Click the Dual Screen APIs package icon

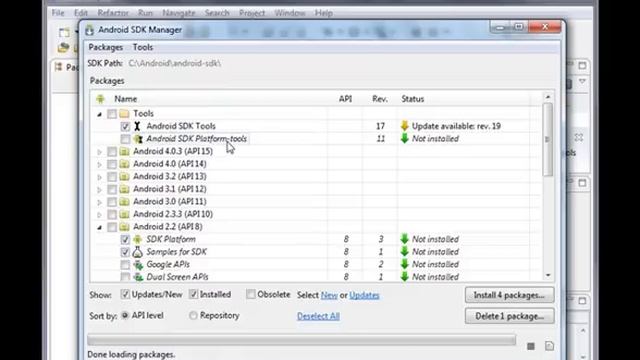[138, 277]
